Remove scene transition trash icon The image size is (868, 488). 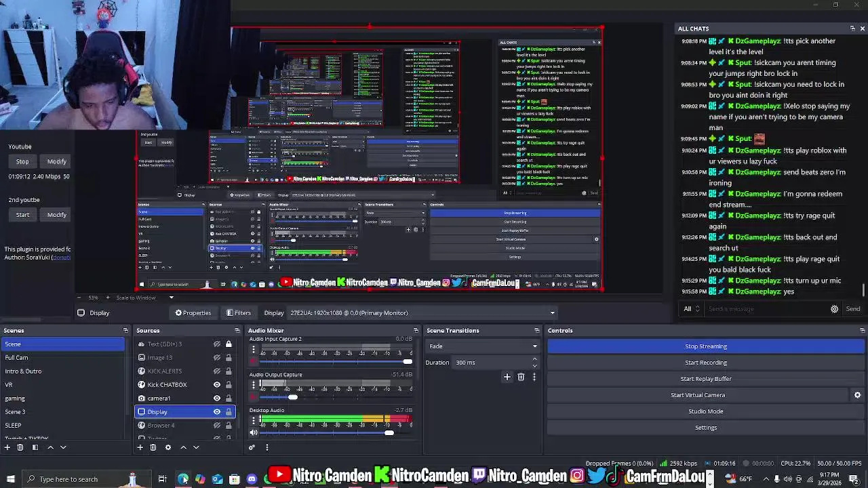521,377
